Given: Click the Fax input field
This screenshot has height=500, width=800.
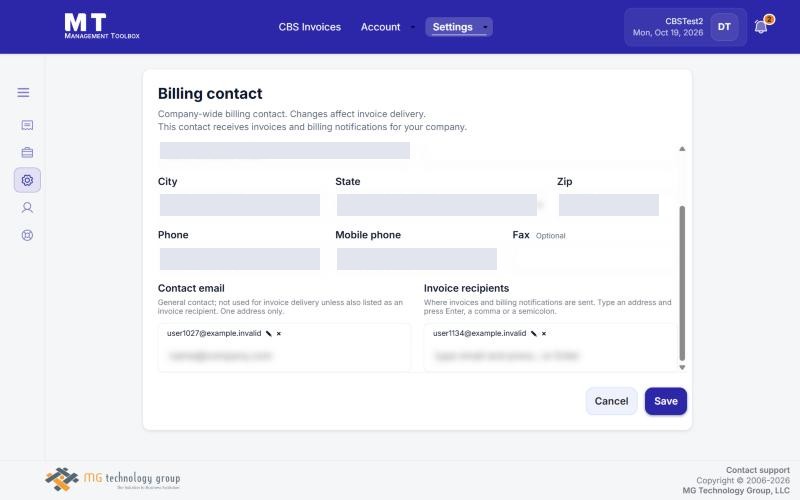Looking at the screenshot, I should (593, 259).
